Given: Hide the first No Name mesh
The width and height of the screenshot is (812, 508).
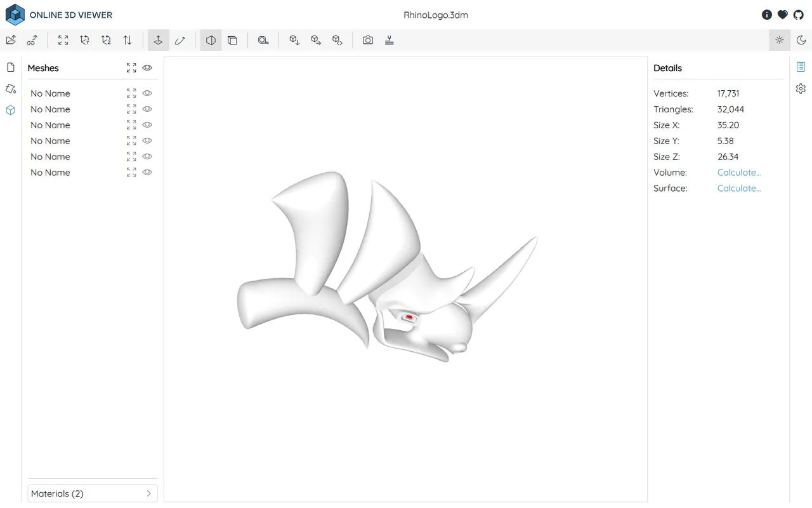Looking at the screenshot, I should (147, 93).
